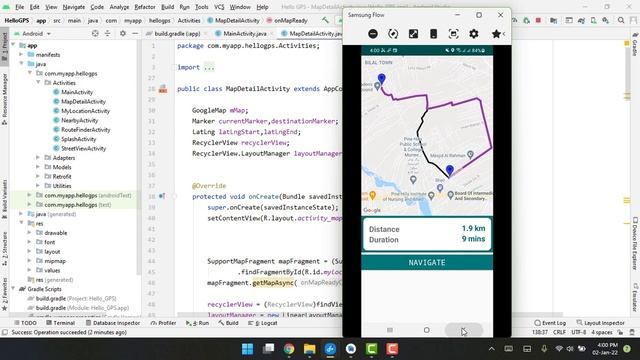Expand the Adapters package
Image resolution: width=640 pixels, height=360 pixels.
pyautogui.click(x=38, y=158)
